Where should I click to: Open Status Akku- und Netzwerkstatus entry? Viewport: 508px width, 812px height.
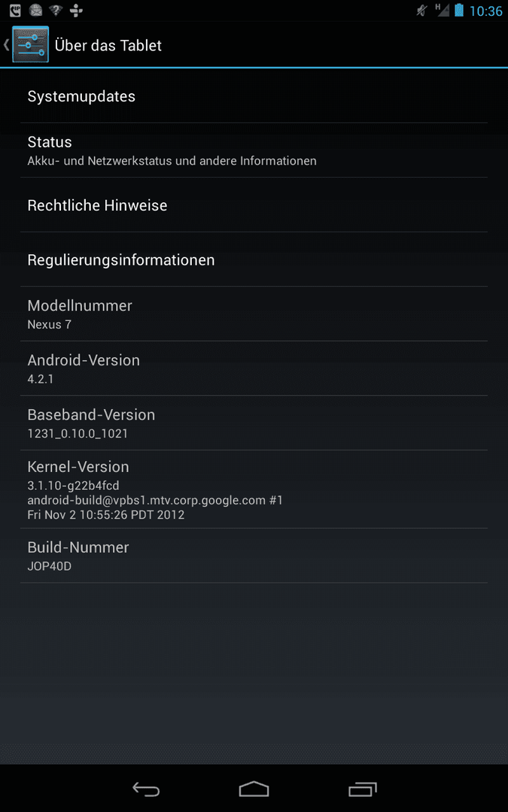[x=254, y=150]
